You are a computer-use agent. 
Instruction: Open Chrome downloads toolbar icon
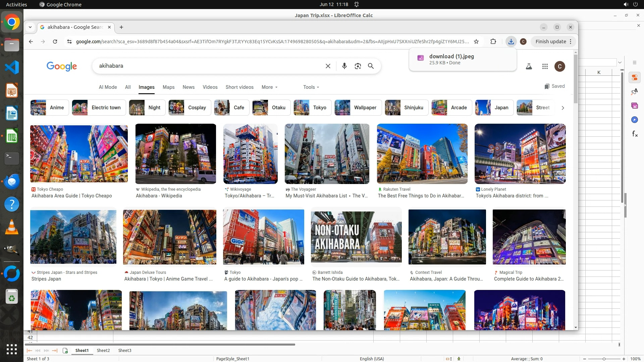tap(511, 42)
